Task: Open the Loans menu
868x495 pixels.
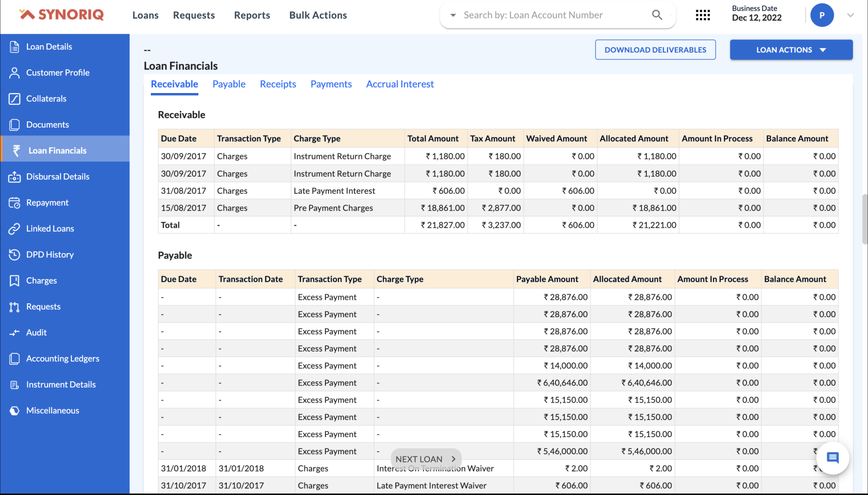Action: tap(145, 15)
